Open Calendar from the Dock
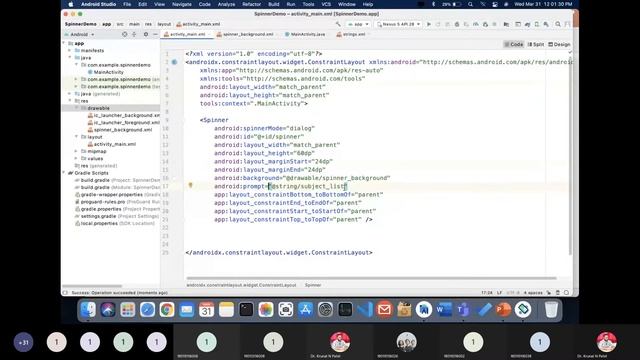Screen dimensions: 640x360 point(207,310)
